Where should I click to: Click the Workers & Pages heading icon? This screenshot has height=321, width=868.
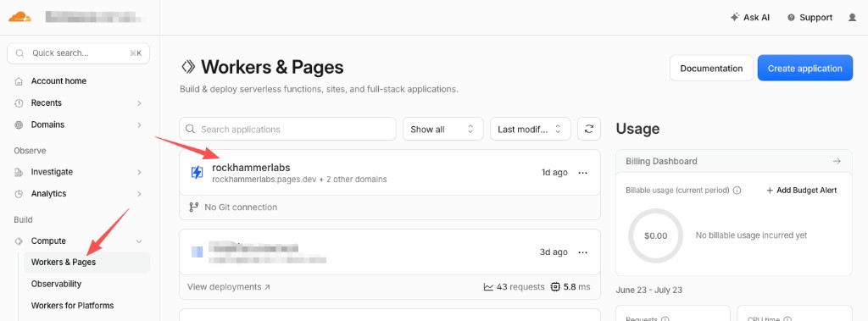coord(188,67)
